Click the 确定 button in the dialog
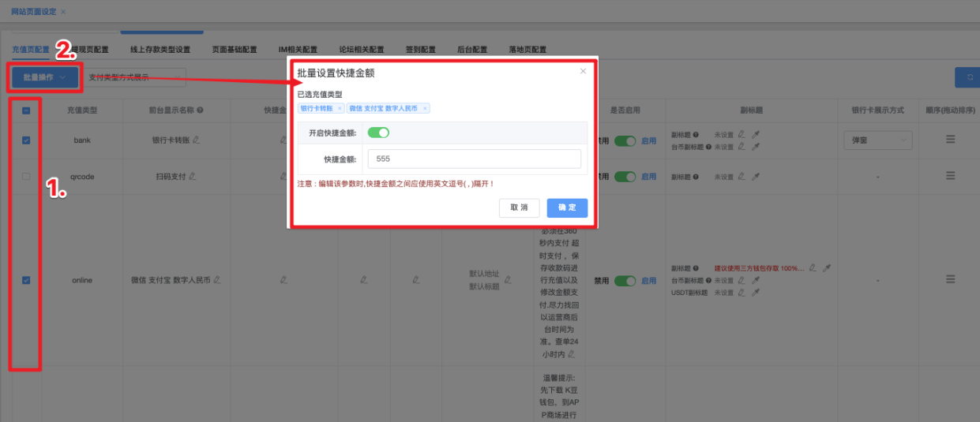The height and width of the screenshot is (422, 980). (567, 207)
